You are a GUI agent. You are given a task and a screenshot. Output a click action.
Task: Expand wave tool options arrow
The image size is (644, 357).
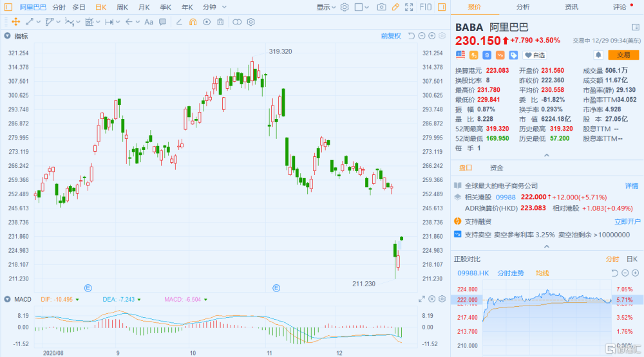(x=78, y=22)
